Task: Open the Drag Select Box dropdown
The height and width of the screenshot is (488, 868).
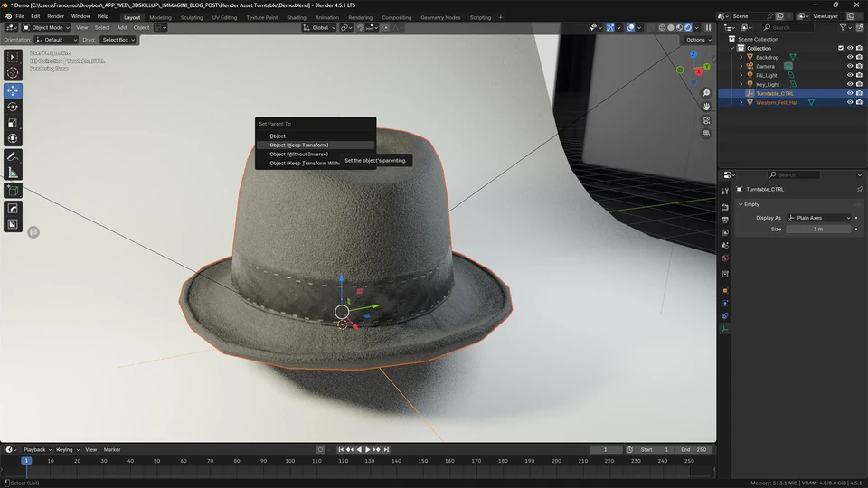Action: click(x=118, y=40)
